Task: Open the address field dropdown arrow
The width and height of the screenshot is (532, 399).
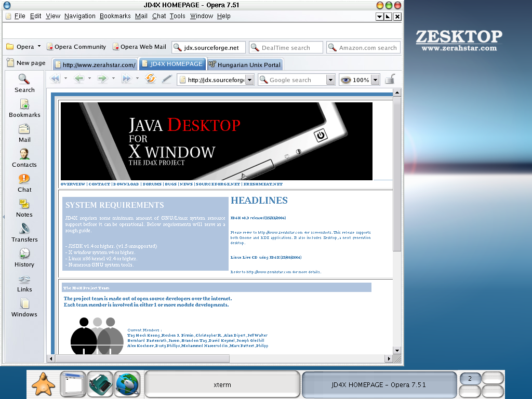Action: tap(250, 80)
